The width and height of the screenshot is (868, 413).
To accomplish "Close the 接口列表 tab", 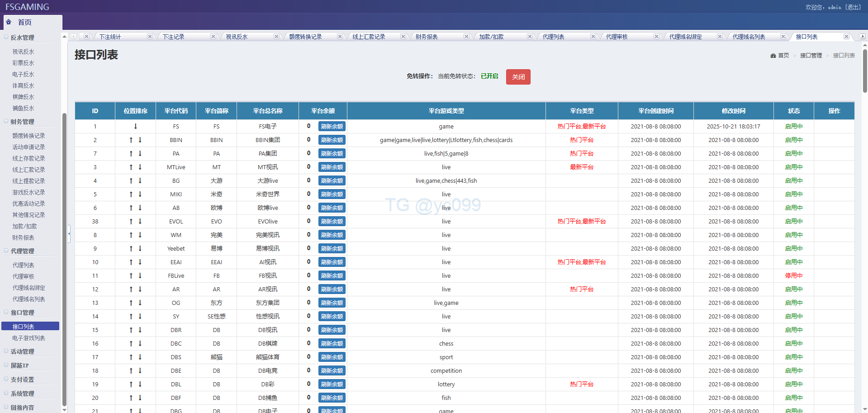I will coord(846,37).
